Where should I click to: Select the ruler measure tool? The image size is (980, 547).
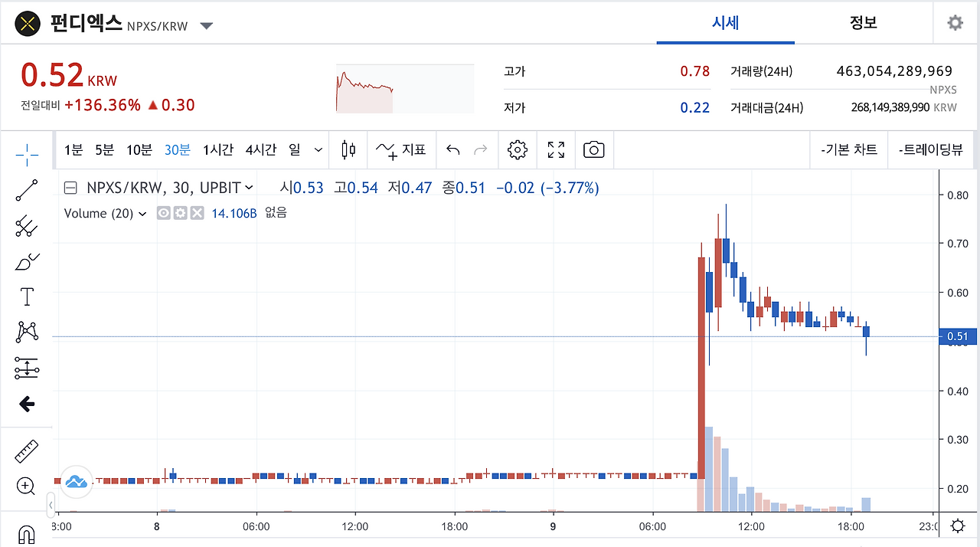click(27, 451)
